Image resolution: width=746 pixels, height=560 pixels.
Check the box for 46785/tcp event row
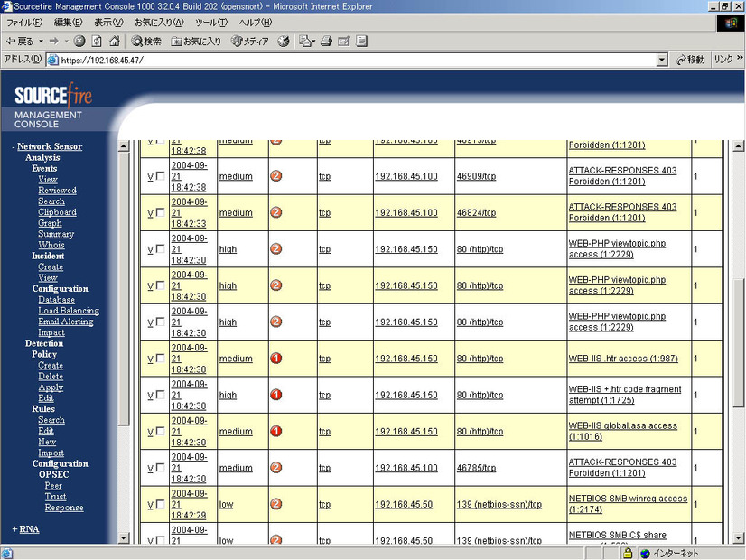[161, 468]
